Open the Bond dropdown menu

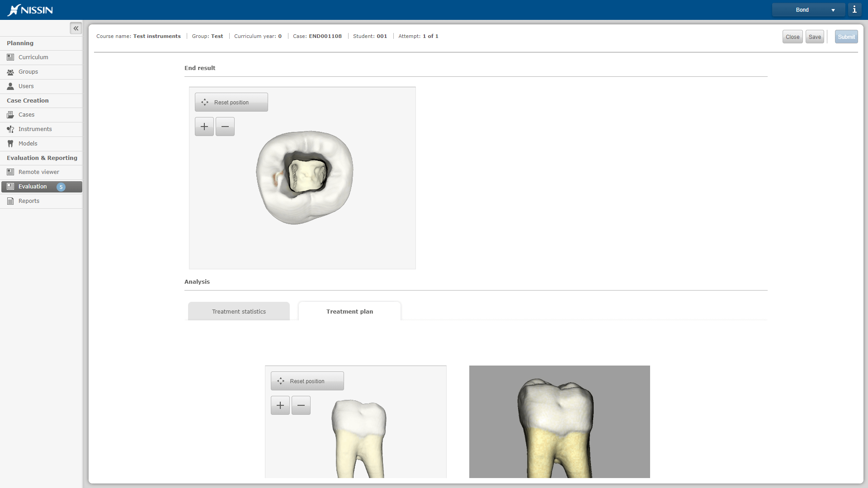coord(808,9)
